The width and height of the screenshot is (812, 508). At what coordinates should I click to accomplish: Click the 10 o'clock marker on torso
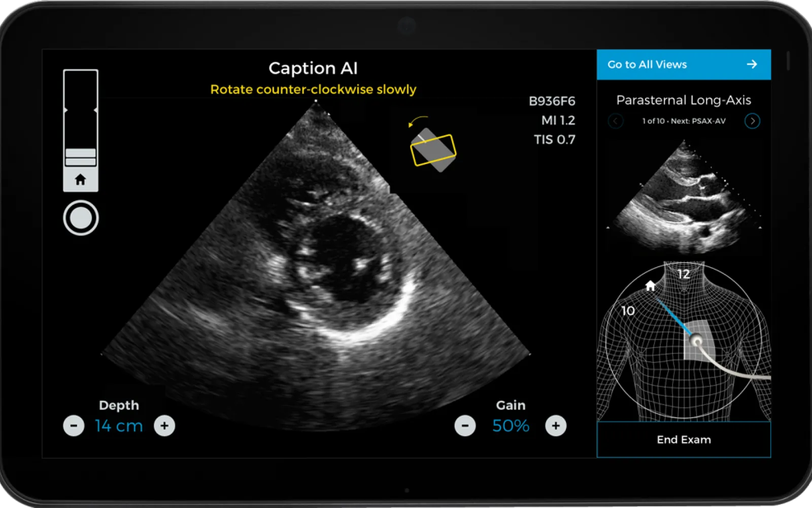(x=628, y=310)
